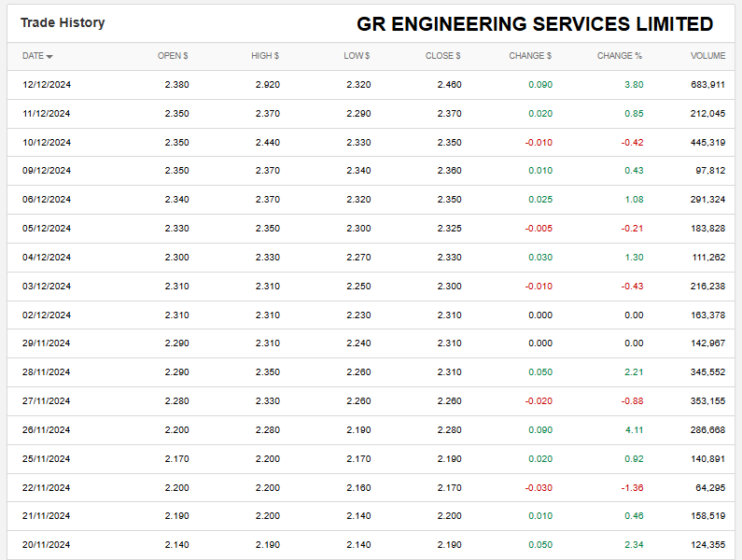Image resolution: width=742 pixels, height=560 pixels.
Task: Select the 20/11/2024 date row
Action: [47, 545]
